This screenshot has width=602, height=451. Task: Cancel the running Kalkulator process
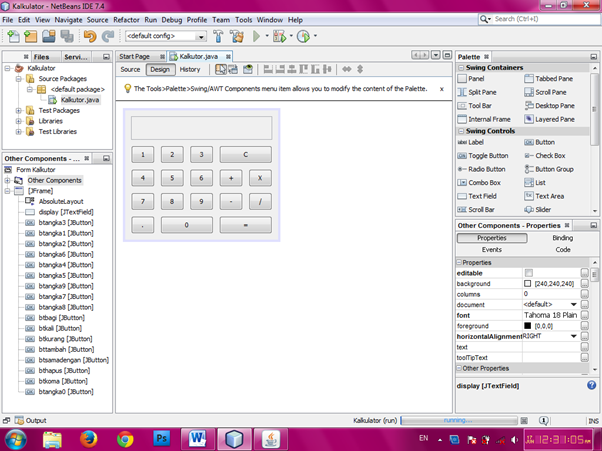click(x=524, y=421)
